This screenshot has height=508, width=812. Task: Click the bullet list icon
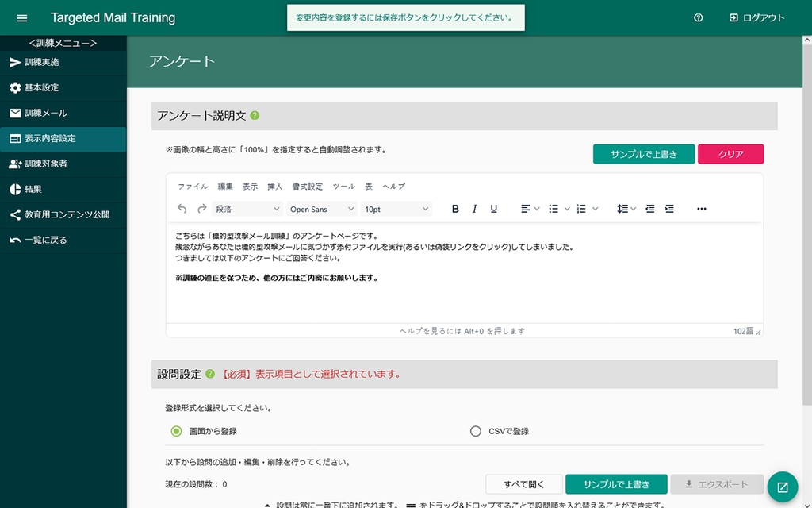(x=553, y=209)
